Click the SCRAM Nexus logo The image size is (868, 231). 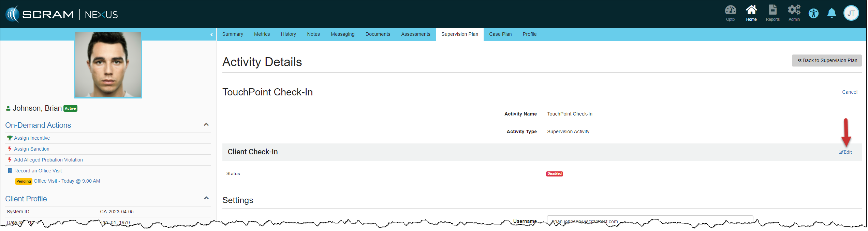(x=62, y=14)
